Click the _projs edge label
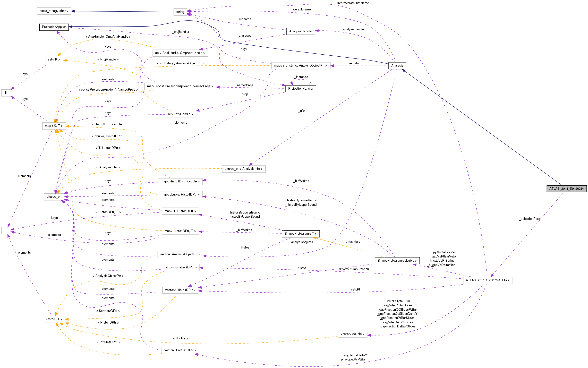Image resolution: width=588 pixels, height=368 pixels. click(x=244, y=94)
